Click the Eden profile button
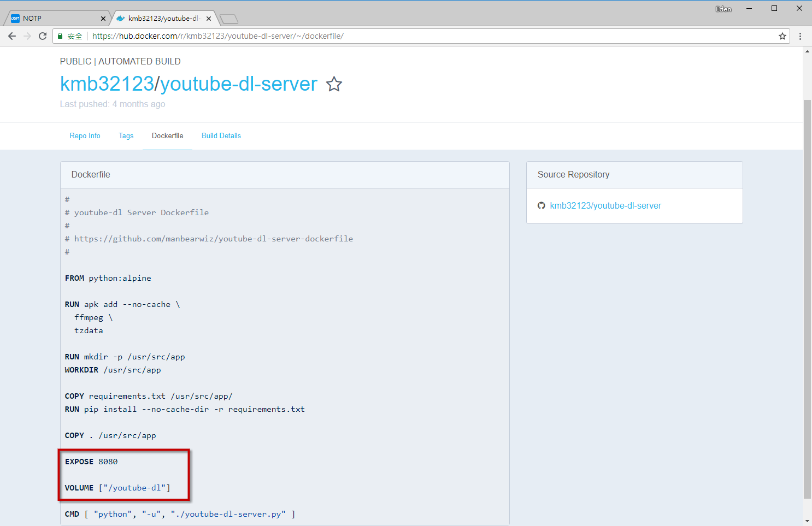The height and width of the screenshot is (526, 812). coord(723,9)
